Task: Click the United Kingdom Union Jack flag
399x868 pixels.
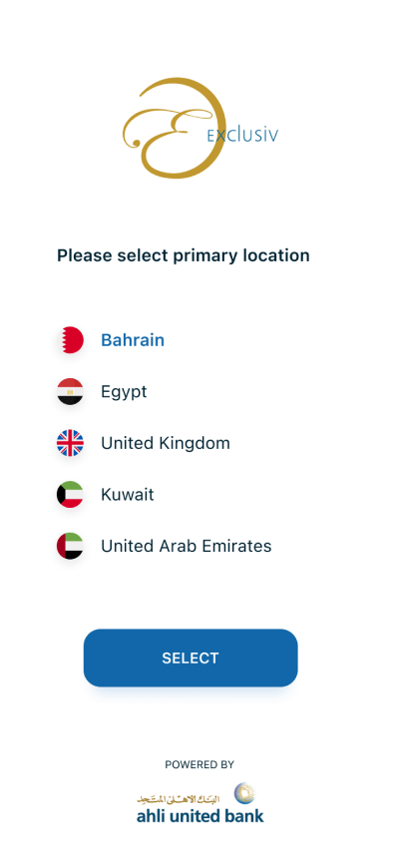Action: pyautogui.click(x=70, y=443)
